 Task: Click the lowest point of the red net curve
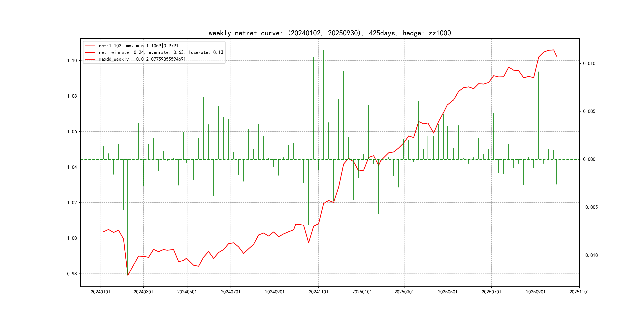[x=128, y=275]
